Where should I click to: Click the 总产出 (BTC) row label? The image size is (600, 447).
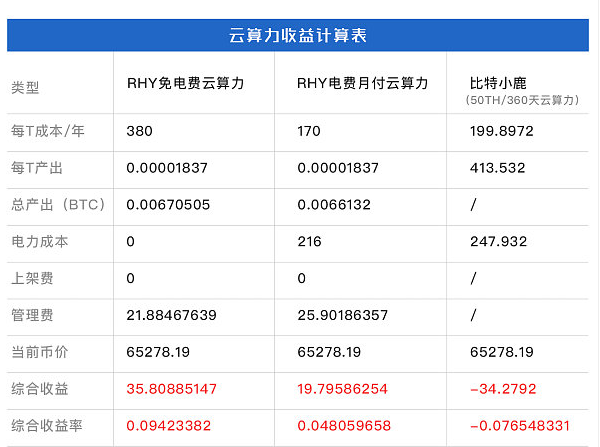(58, 204)
